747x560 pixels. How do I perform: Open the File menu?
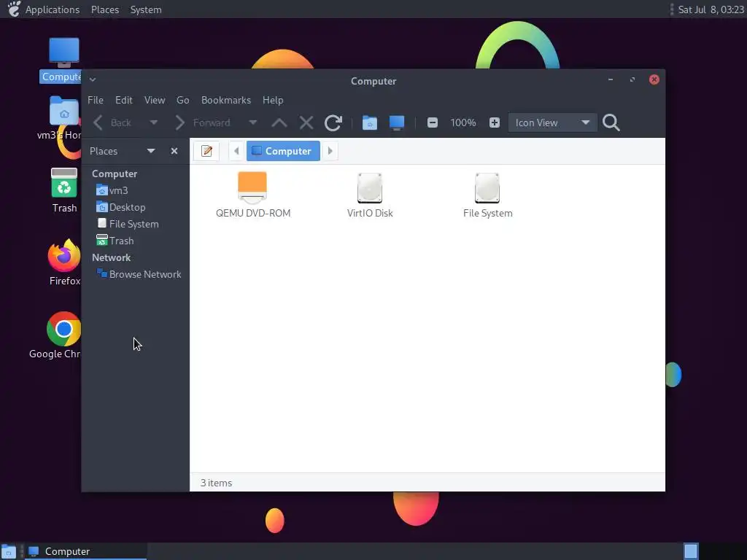click(96, 100)
